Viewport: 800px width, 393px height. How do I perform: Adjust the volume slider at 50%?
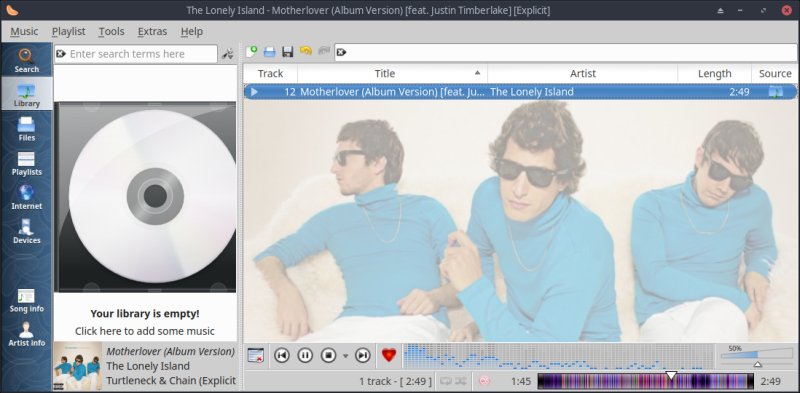(757, 356)
